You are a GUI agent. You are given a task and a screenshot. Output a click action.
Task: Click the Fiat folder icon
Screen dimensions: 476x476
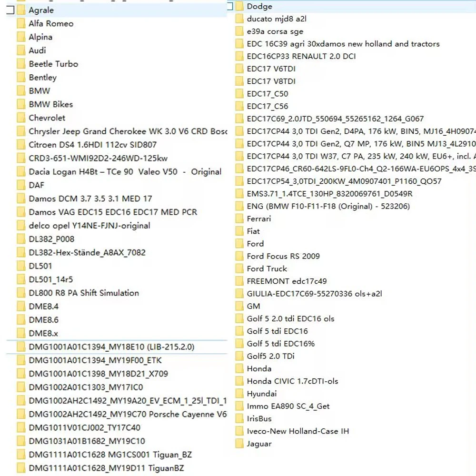click(239, 231)
